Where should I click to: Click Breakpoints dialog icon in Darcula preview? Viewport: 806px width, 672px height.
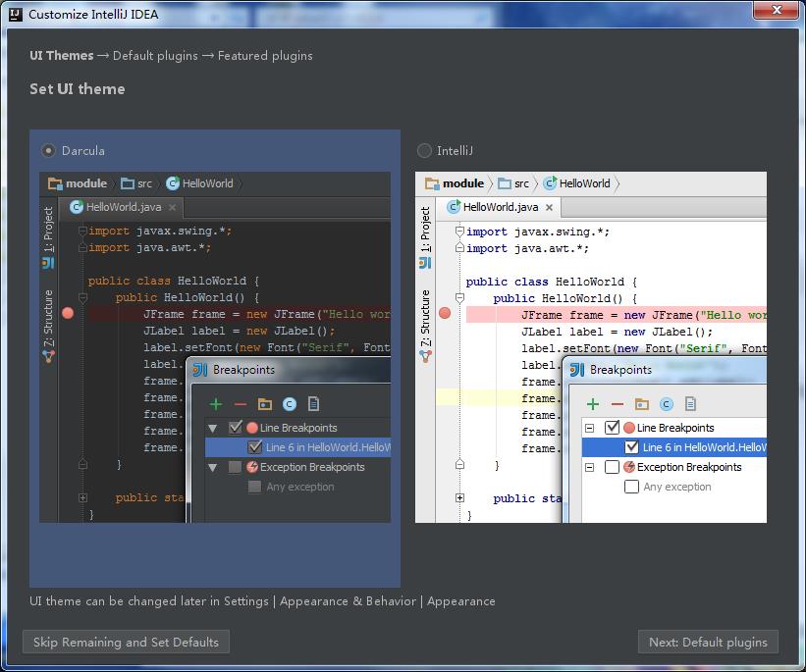tap(200, 370)
